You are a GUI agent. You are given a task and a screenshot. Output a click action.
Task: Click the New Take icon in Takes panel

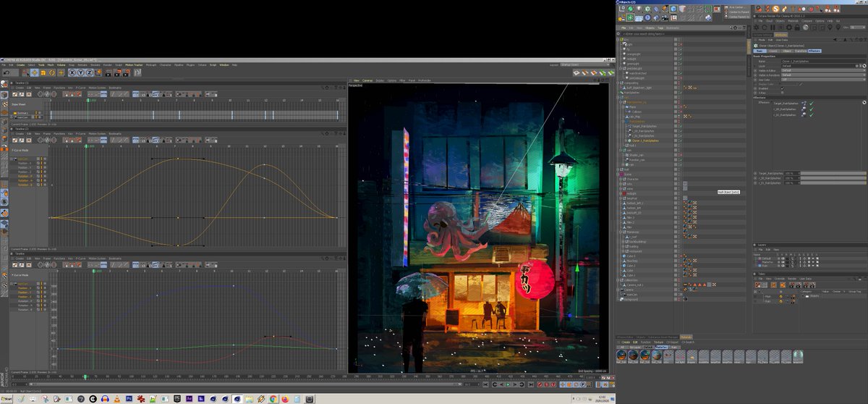[x=758, y=285]
